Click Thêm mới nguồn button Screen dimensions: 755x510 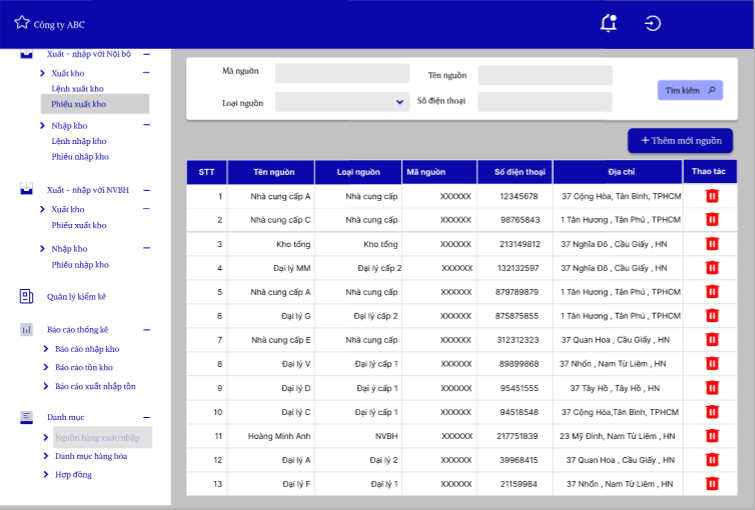click(680, 141)
